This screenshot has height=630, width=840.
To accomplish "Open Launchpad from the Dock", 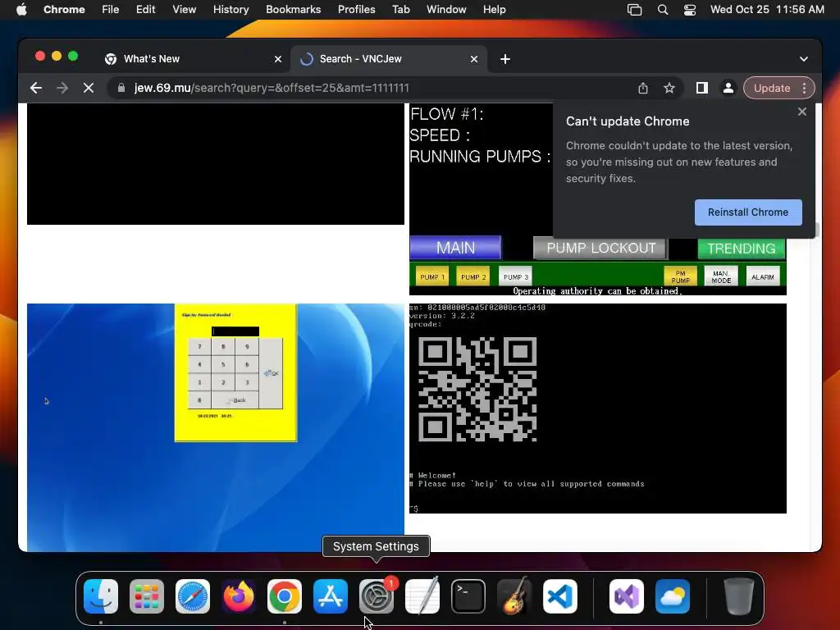I will 147,596.
